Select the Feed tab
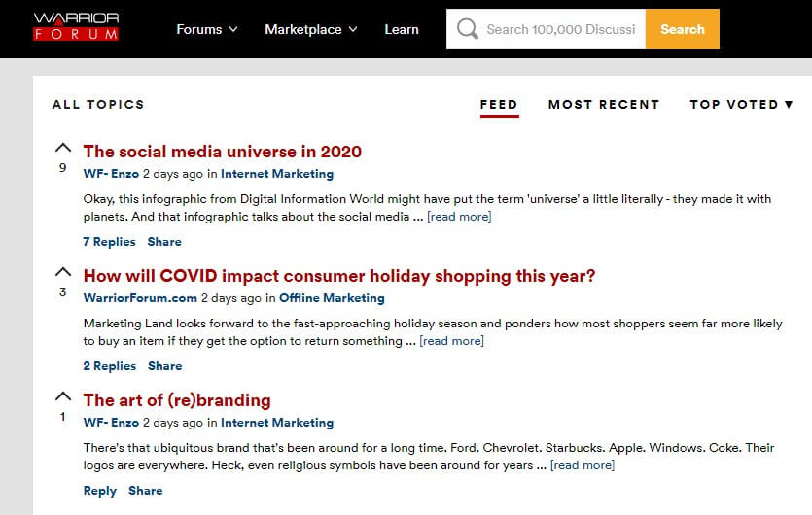Screen dimensions: 812x515 (499, 105)
